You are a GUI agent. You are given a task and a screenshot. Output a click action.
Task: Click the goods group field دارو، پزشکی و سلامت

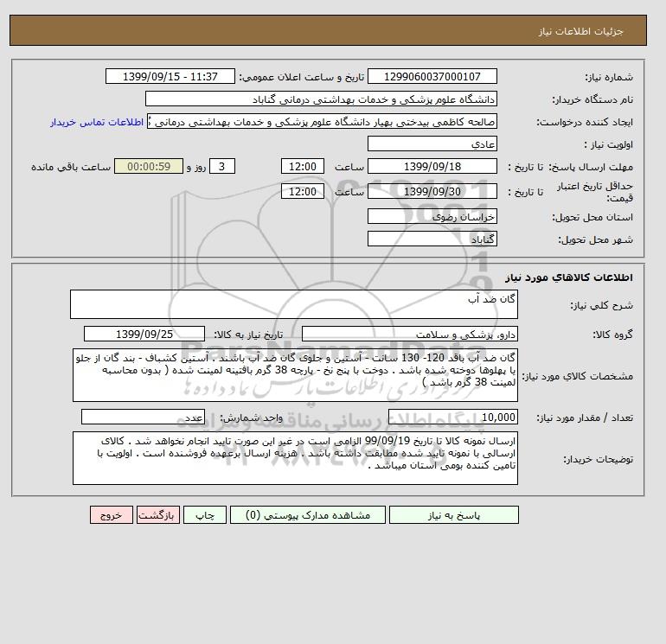(x=409, y=334)
